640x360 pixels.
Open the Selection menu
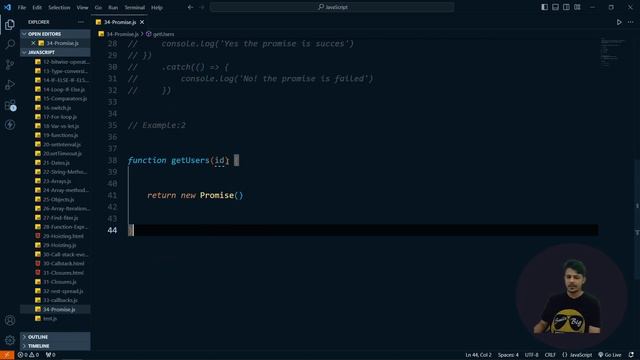(59, 7)
